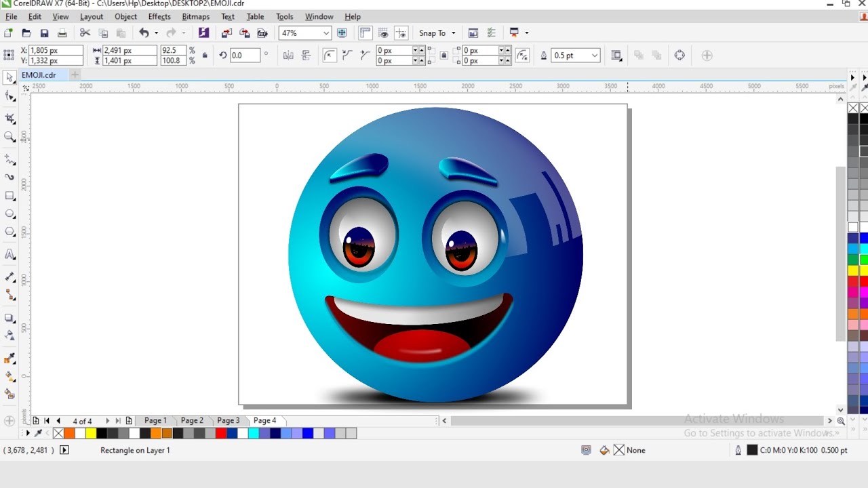Expand the document palette flyout arrow
The height and width of the screenshot is (488, 868).
click(x=28, y=433)
